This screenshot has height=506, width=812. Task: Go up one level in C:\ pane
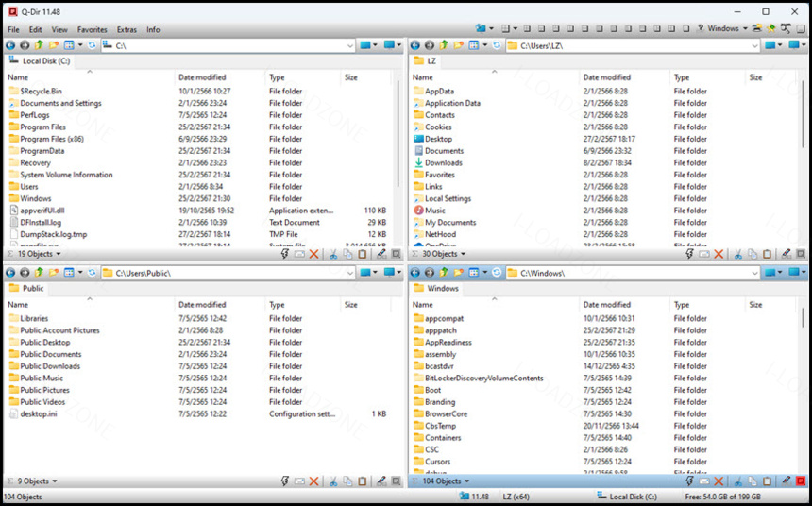point(39,45)
